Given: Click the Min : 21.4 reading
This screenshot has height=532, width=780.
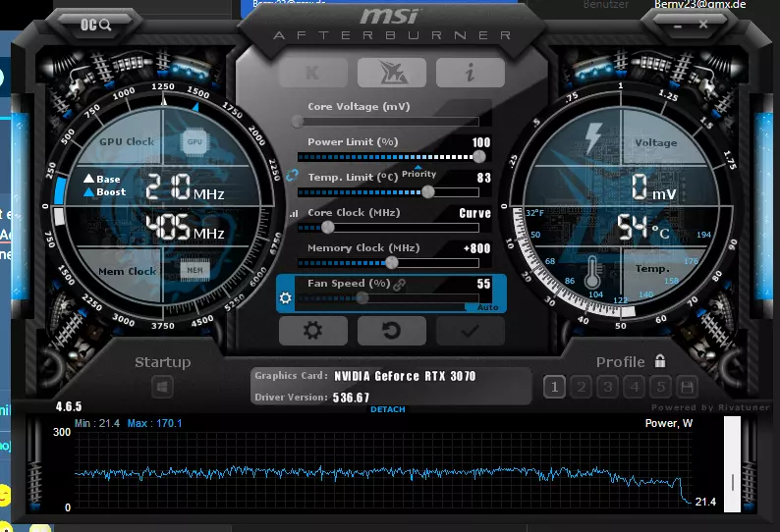Looking at the screenshot, I should (x=97, y=424).
